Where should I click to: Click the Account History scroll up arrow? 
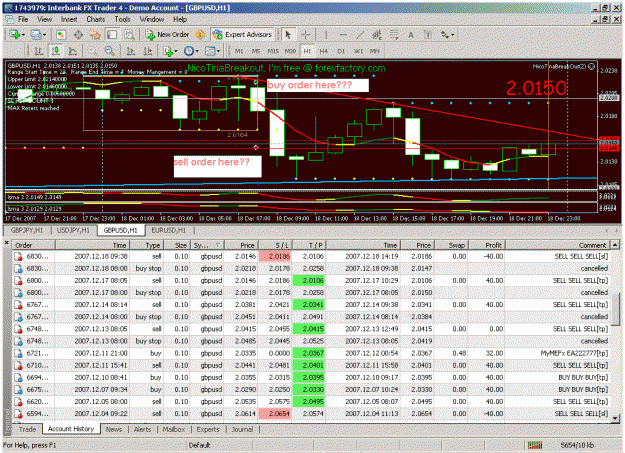(615, 245)
